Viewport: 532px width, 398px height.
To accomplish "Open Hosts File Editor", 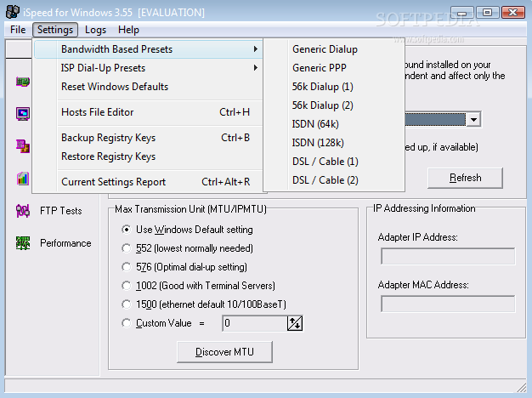I will pos(148,112).
